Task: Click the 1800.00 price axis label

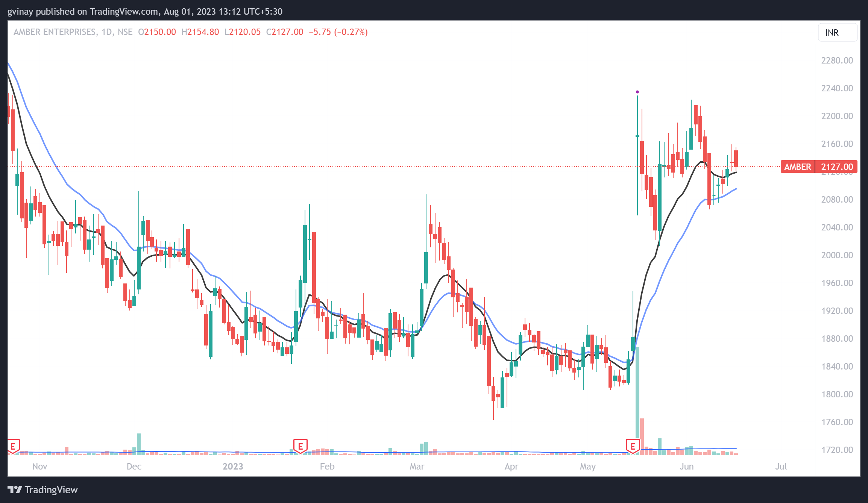Action: tap(837, 394)
